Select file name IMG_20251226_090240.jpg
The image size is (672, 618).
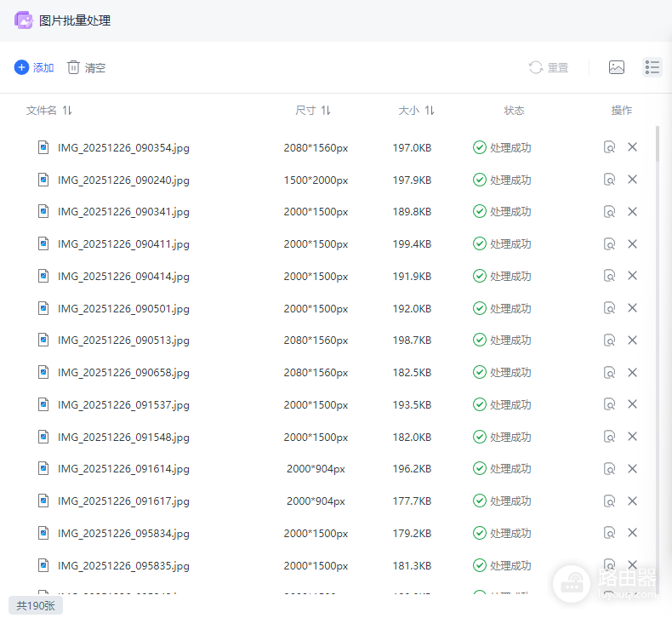click(123, 180)
